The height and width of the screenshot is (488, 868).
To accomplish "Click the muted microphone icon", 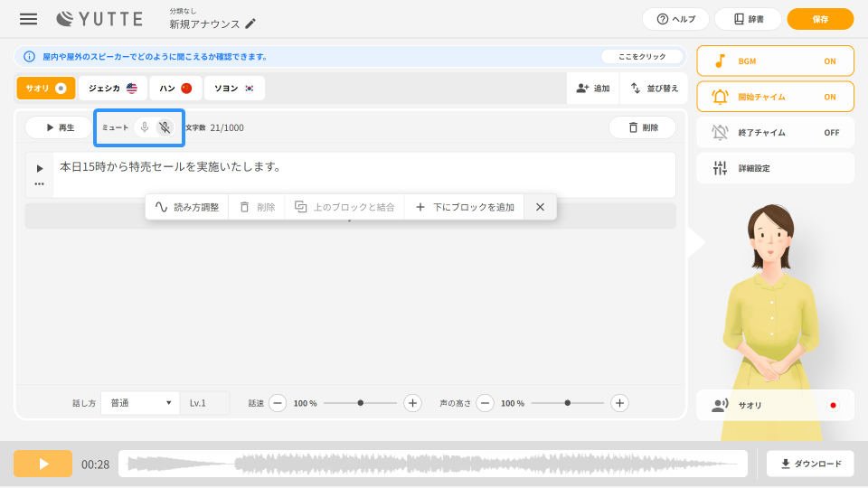I will [x=164, y=127].
